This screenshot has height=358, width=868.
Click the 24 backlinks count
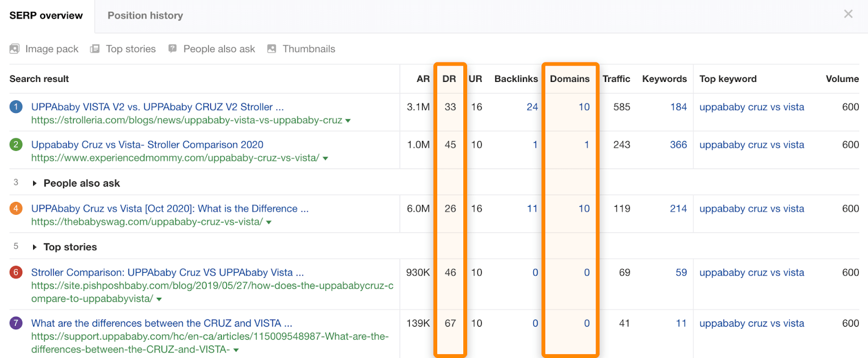(x=532, y=107)
